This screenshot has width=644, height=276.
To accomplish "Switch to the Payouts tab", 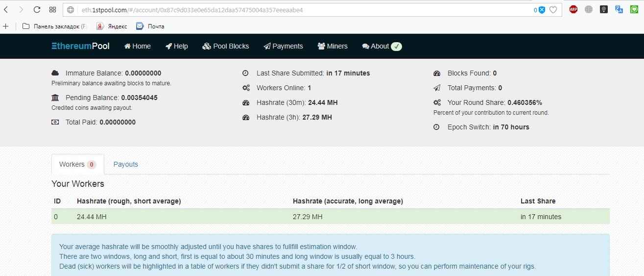I will coord(126,164).
